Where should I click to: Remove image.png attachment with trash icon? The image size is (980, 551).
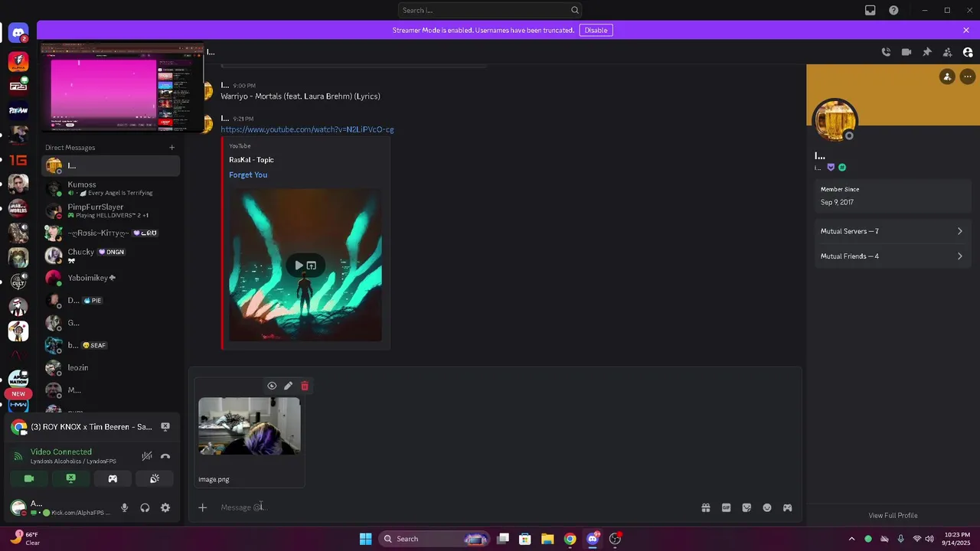click(x=305, y=386)
